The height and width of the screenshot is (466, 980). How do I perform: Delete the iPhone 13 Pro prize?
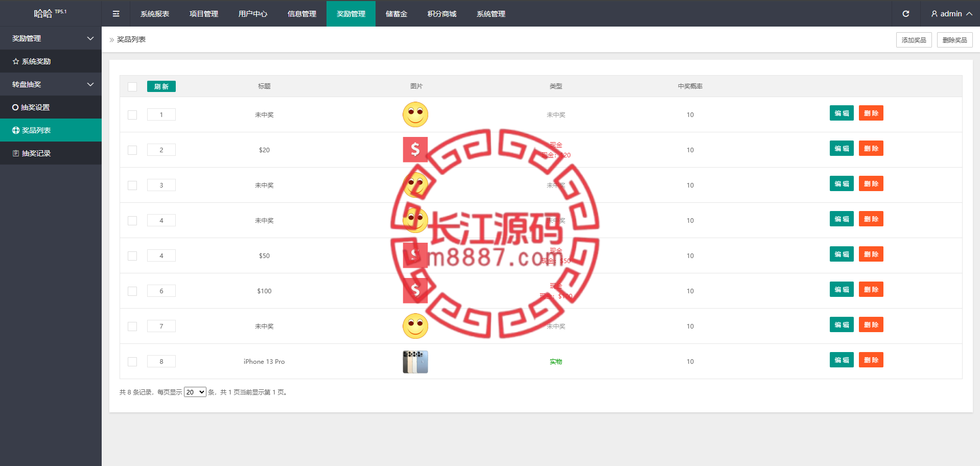click(871, 360)
